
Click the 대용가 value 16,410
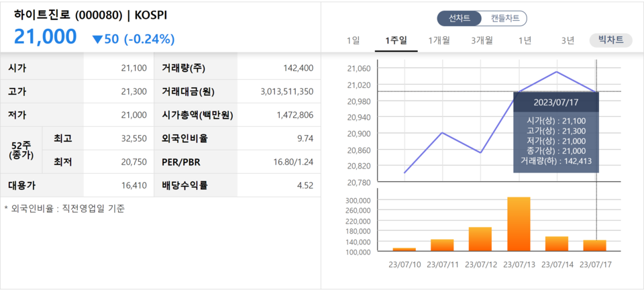pos(134,185)
